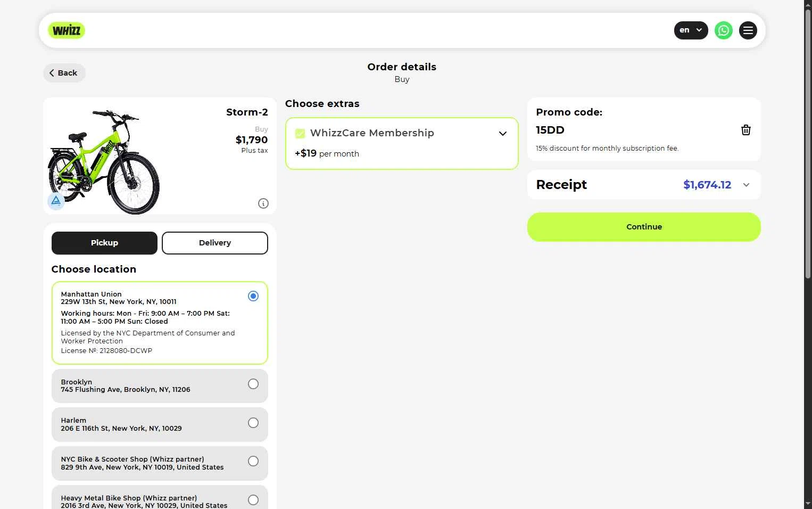Select NYC Bike & Scooter Shop location
812x509 pixels.
point(160,463)
